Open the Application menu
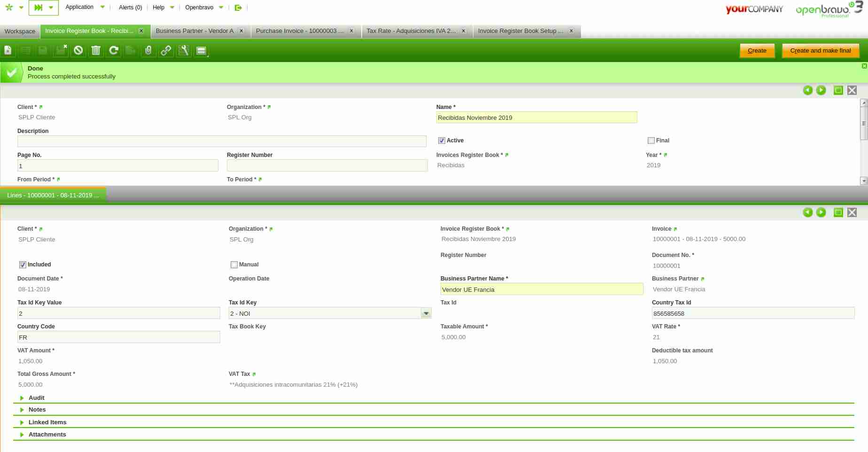Image resolution: width=868 pixels, height=452 pixels. coord(79,7)
